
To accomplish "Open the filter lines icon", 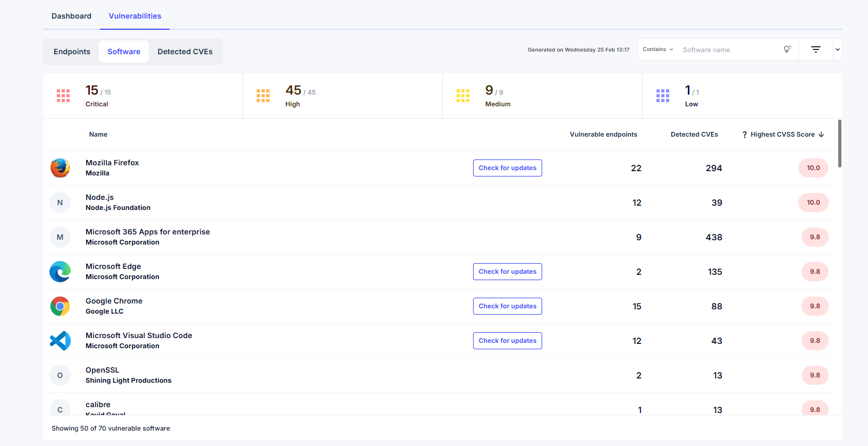I will (x=816, y=49).
